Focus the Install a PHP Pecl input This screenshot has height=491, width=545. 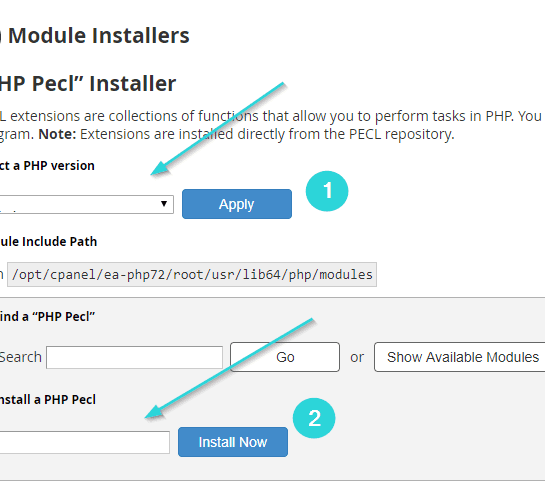point(84,442)
